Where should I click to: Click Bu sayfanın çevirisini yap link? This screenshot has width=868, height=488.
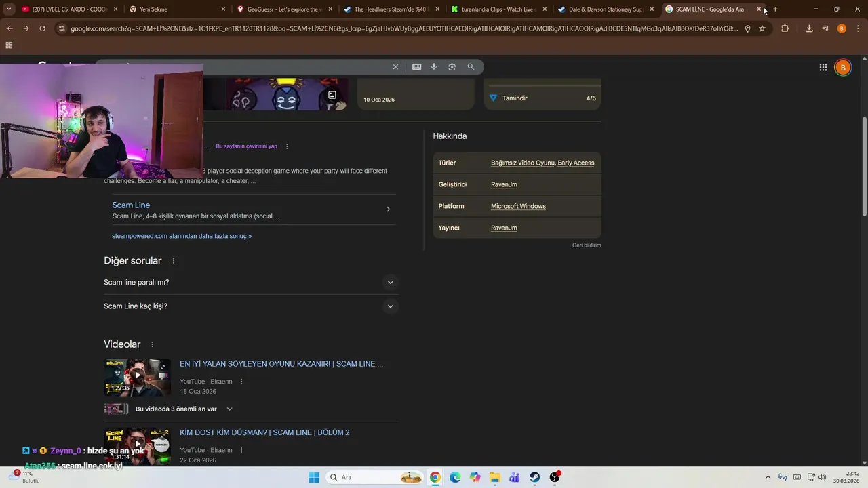[246, 146]
